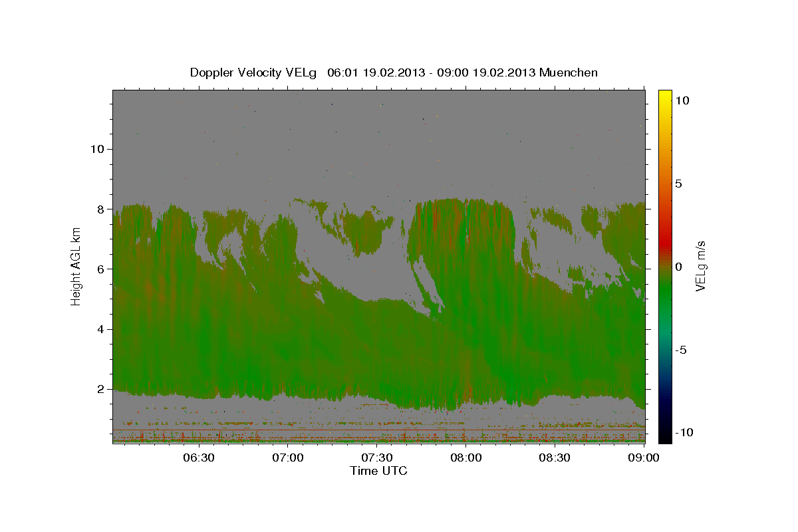Image resolution: width=798 pixels, height=532 pixels.
Task: Click the "VELg m/s" colorbar label
Action: click(701, 267)
